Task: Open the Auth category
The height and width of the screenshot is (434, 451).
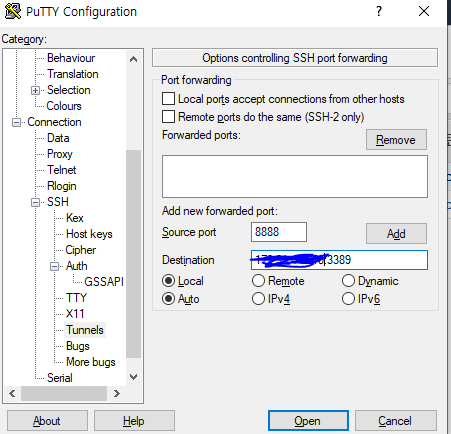Action: click(x=77, y=266)
